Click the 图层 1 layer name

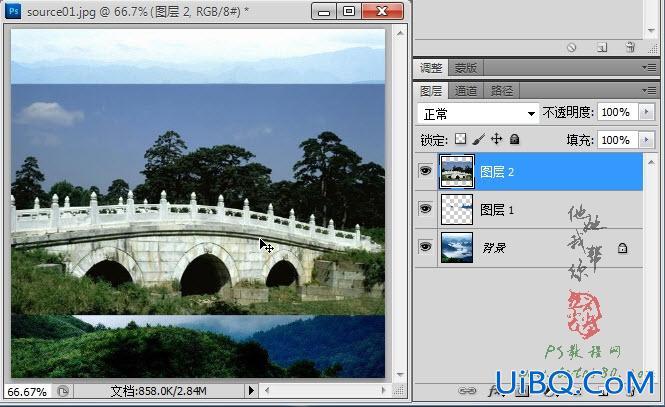pos(497,209)
